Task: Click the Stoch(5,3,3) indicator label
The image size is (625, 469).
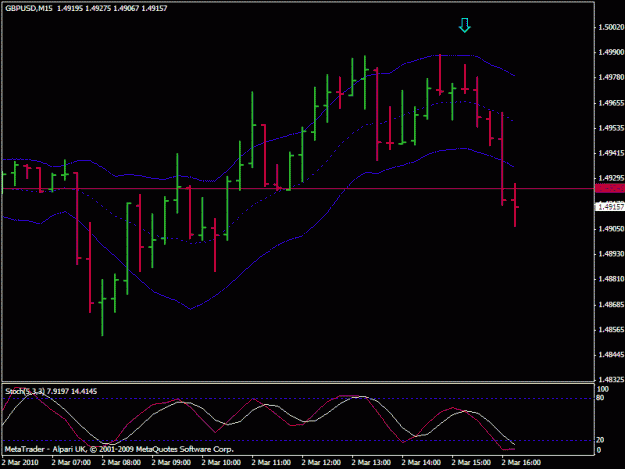Action: click(25, 391)
